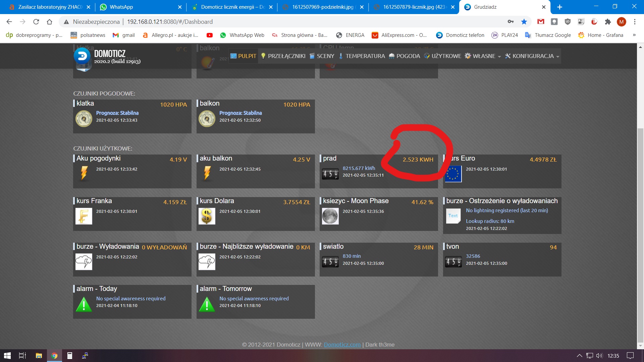Open the Tłumacz Google bookmark
This screenshot has height=362, width=644.
[548, 35]
